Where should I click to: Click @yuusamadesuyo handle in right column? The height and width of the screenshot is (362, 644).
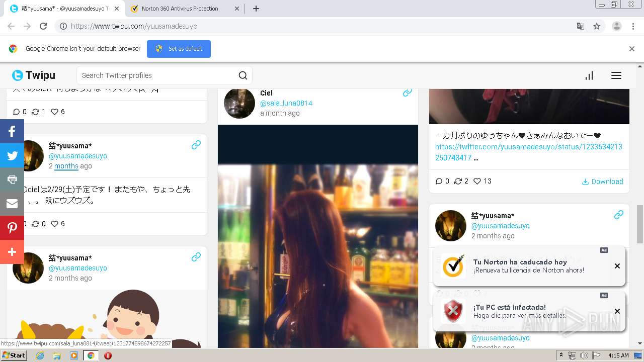501,226
